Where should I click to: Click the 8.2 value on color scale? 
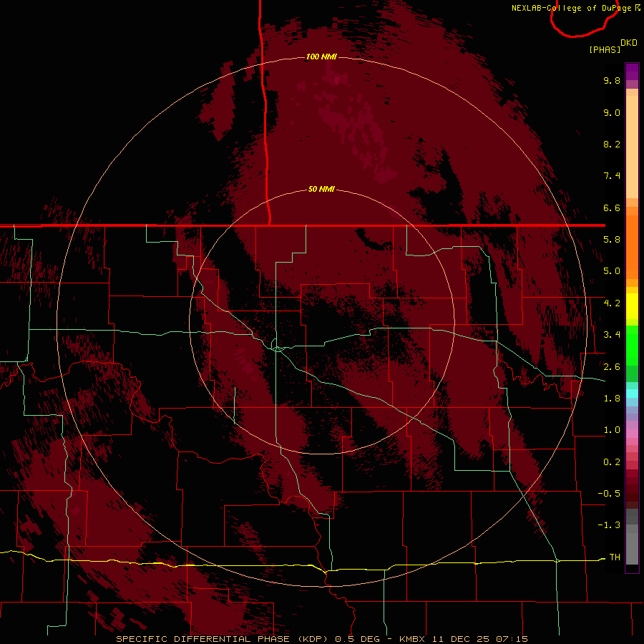(x=612, y=144)
